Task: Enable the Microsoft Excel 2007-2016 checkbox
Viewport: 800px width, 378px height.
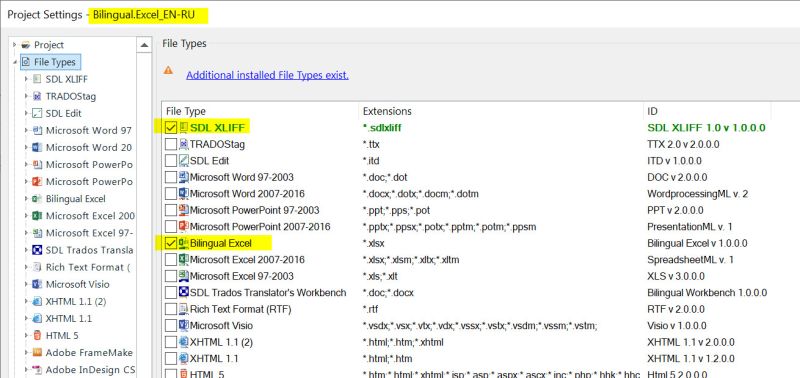Action: click(x=171, y=260)
